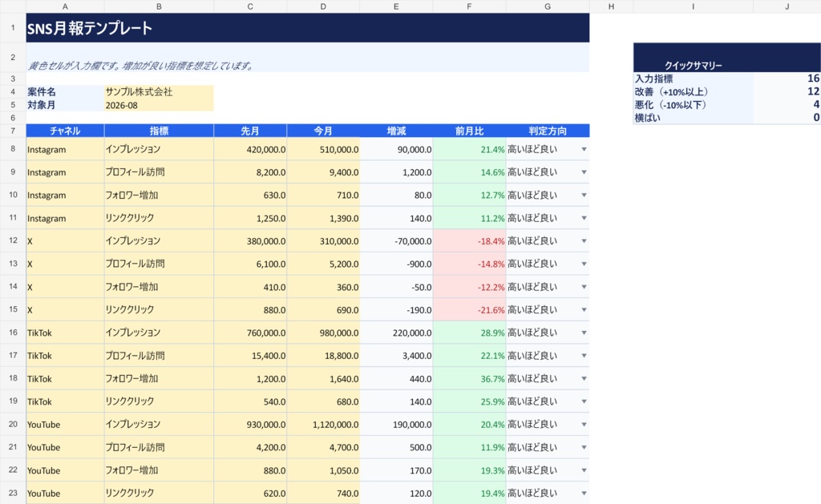Viewport: 821px width, 504px height.
Task: Click the SNS月報テンプレート title cell
Action: [307, 28]
